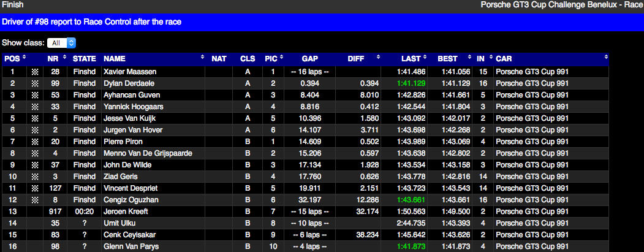Click the DIFF column header
This screenshot has height=252, width=644.
(x=356, y=59)
